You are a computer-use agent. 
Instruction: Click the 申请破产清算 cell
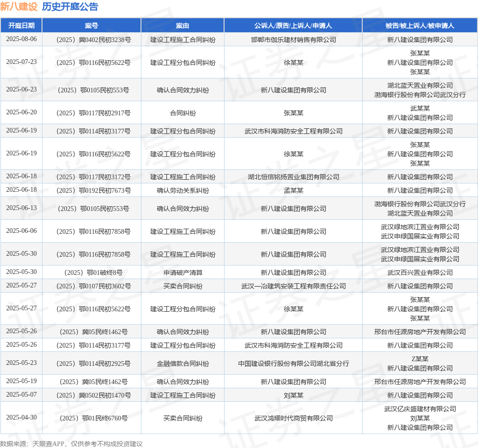(x=183, y=273)
